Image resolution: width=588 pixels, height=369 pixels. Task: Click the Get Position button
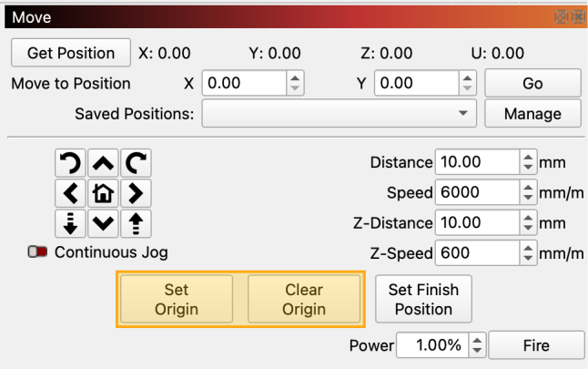click(x=71, y=53)
